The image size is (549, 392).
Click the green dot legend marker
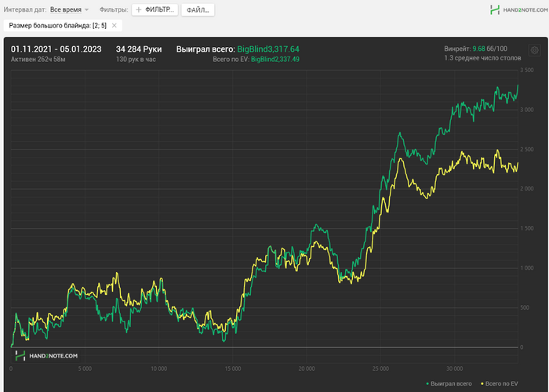427,383
